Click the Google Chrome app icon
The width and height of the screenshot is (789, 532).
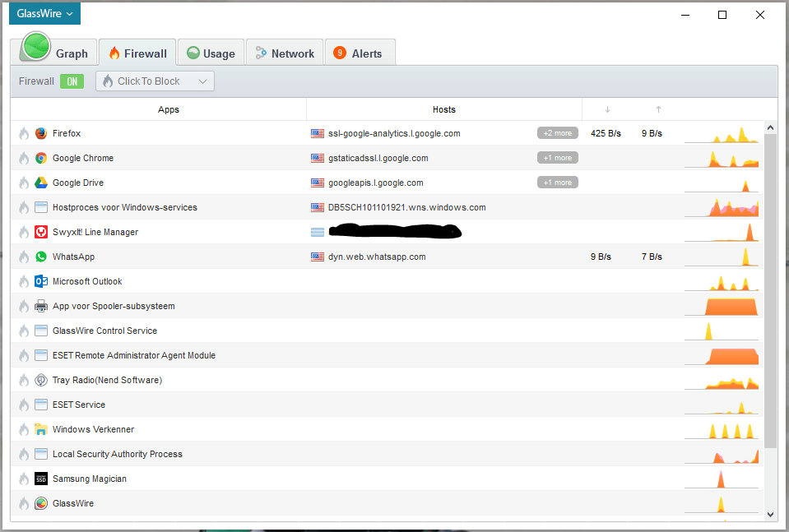(41, 158)
